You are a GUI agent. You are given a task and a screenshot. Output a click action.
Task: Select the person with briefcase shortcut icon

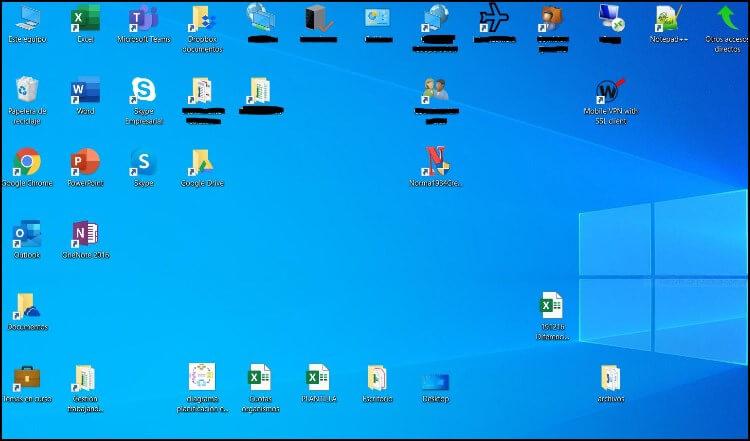pyautogui.click(x=552, y=18)
